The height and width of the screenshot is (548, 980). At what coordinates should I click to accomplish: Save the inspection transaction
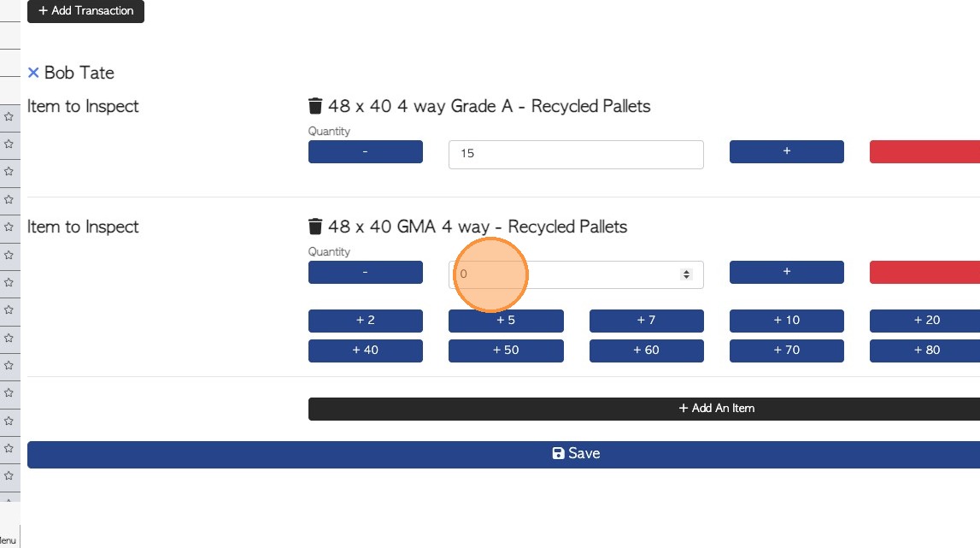tap(576, 454)
